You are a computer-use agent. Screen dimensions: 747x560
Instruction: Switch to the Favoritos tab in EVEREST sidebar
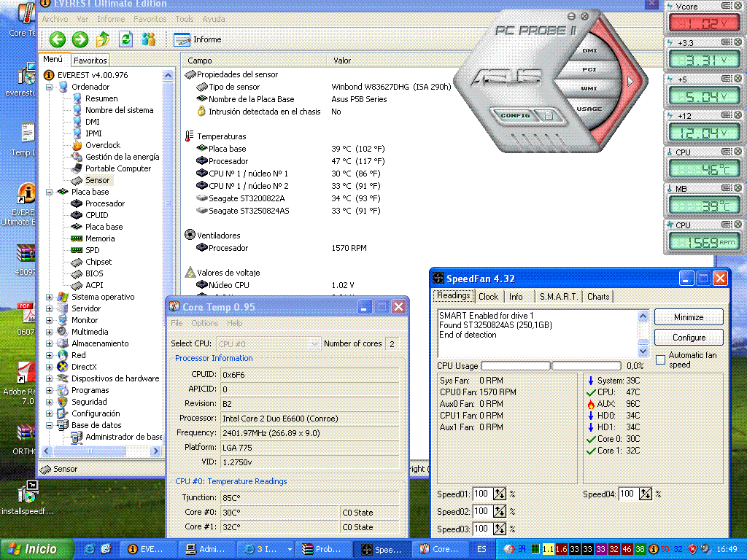point(90,61)
